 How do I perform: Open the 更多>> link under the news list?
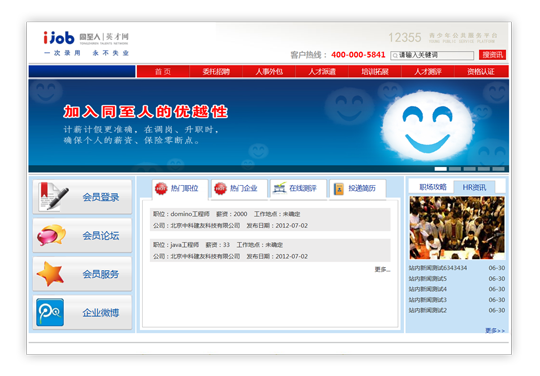[x=495, y=331]
